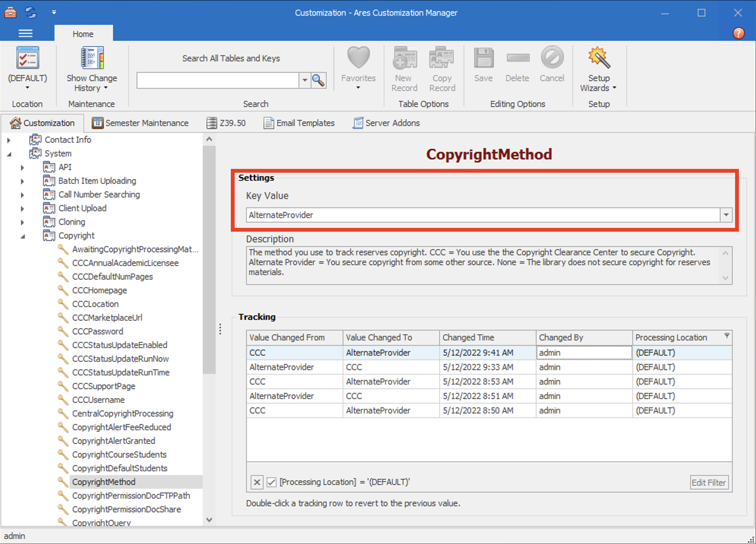
Task: Switch to the Semester Maintenance tab
Action: point(147,122)
